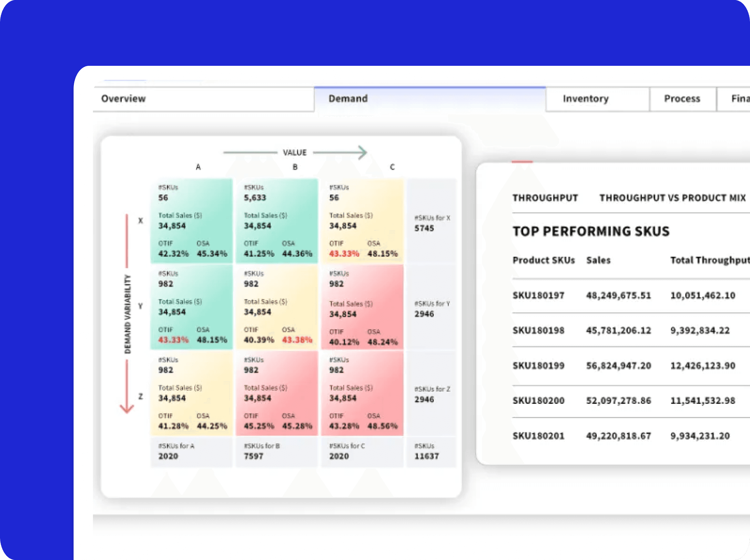Screen dimensions: 750x560
Task: Click the row label Z
Action: (141, 396)
